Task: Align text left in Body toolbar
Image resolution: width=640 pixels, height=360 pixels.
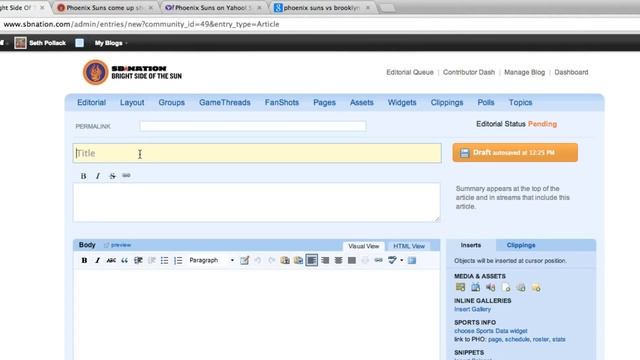Action: click(x=311, y=260)
